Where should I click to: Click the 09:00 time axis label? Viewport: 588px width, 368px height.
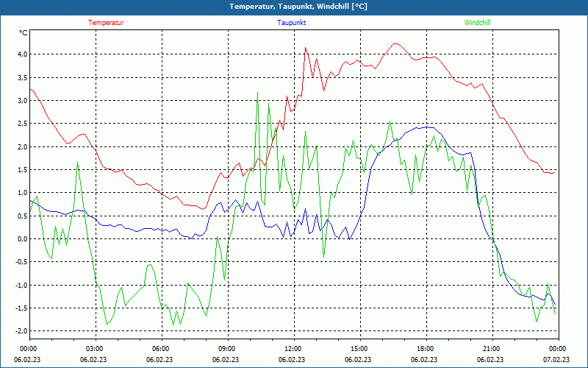[x=226, y=348]
